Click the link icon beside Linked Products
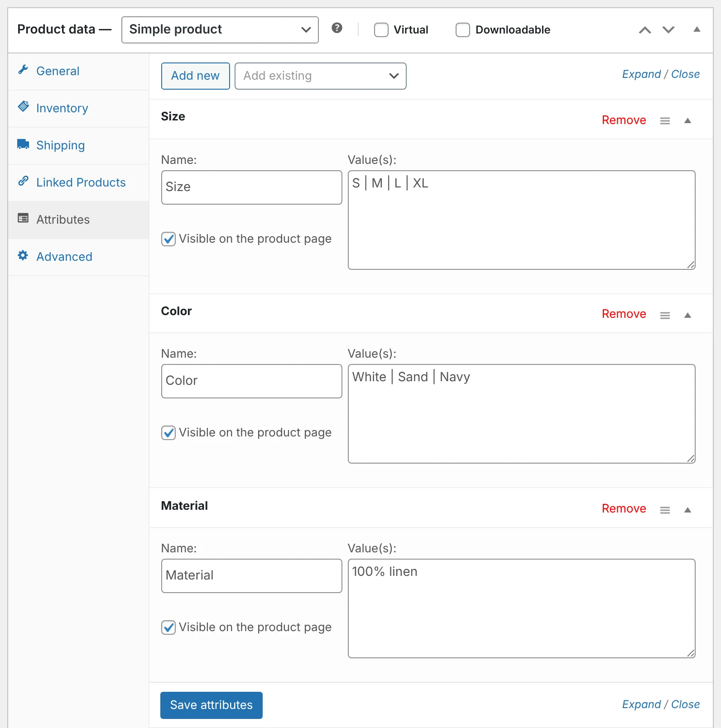Screen dimensions: 721x728 [23, 181]
